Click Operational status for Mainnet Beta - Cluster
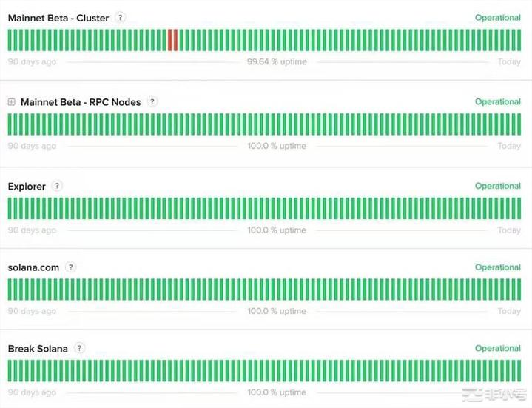The height and width of the screenshot is (408, 532). [497, 18]
